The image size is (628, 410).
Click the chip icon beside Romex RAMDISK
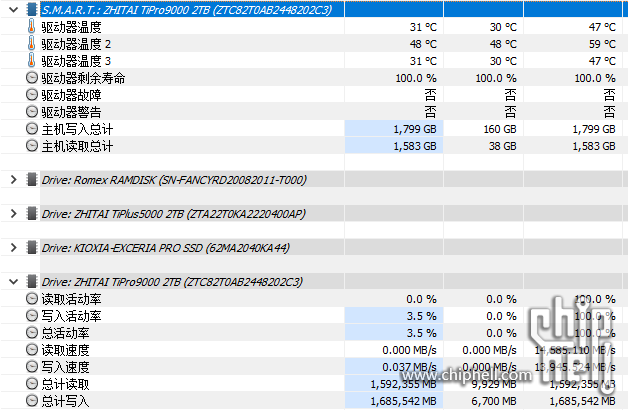[x=32, y=179]
